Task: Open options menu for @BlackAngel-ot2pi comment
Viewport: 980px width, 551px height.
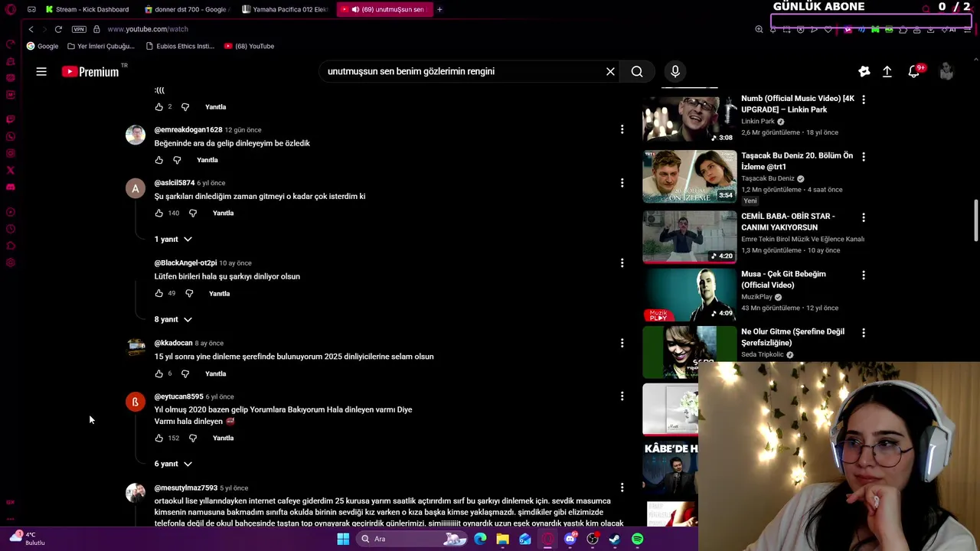Action: [x=622, y=262]
